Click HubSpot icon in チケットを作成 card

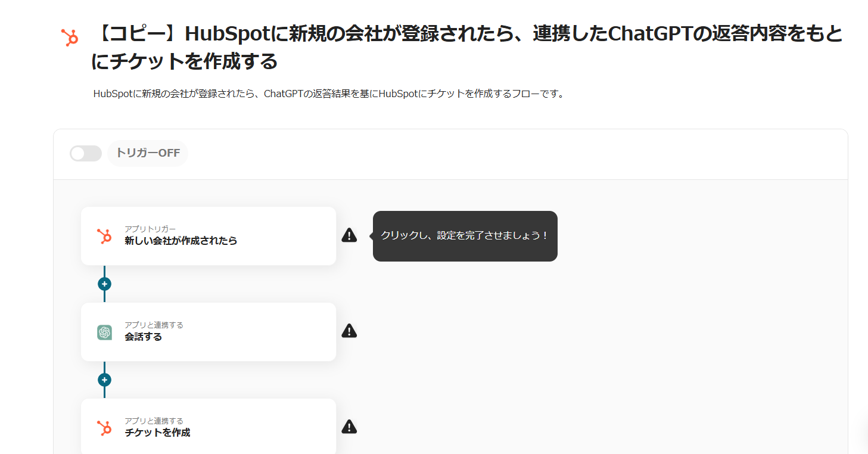click(x=104, y=428)
